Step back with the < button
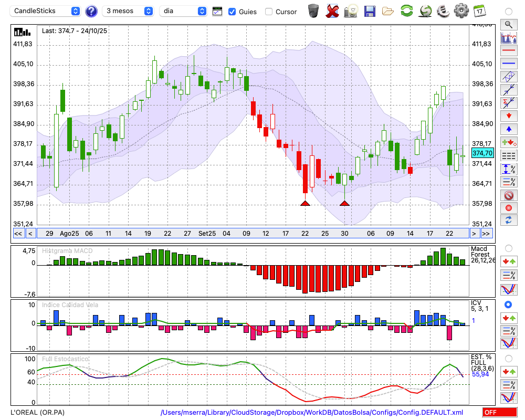 click(30, 234)
